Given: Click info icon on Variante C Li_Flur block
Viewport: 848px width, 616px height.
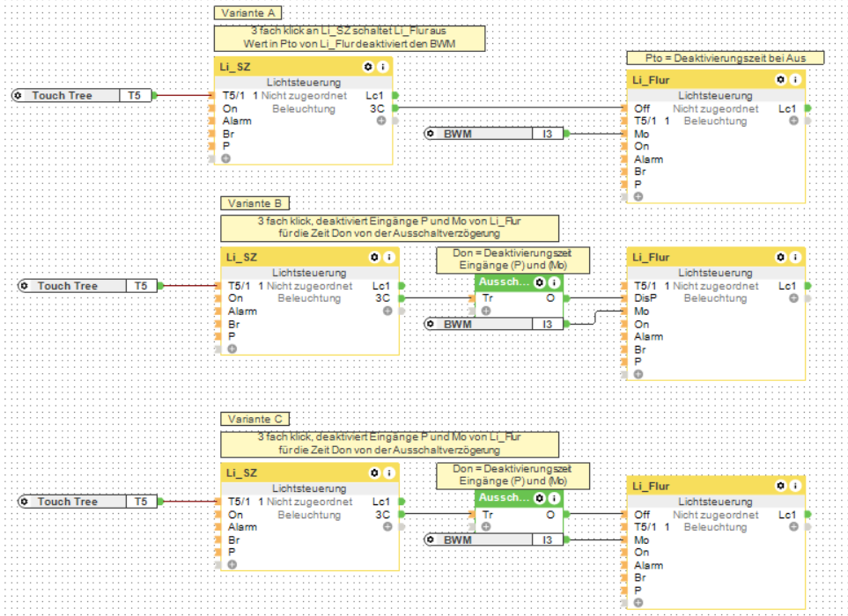Looking at the screenshot, I should (x=795, y=486).
